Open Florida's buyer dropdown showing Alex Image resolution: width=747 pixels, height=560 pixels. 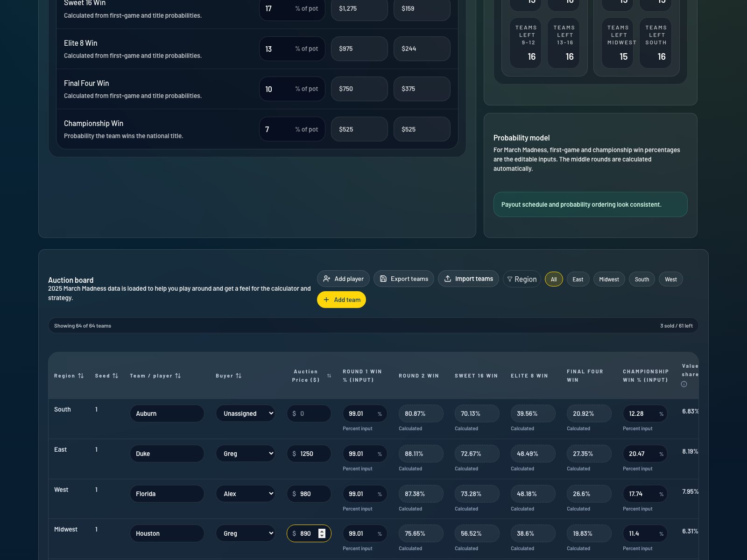(x=245, y=493)
